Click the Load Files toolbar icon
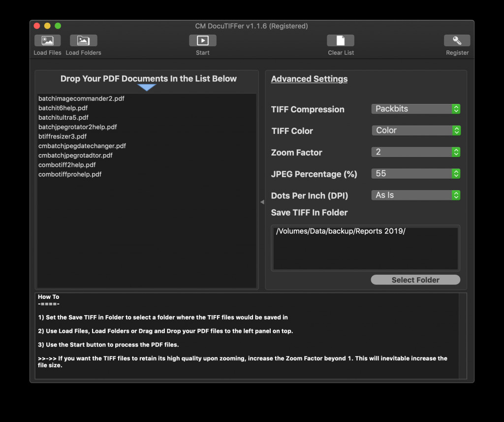 tap(48, 40)
